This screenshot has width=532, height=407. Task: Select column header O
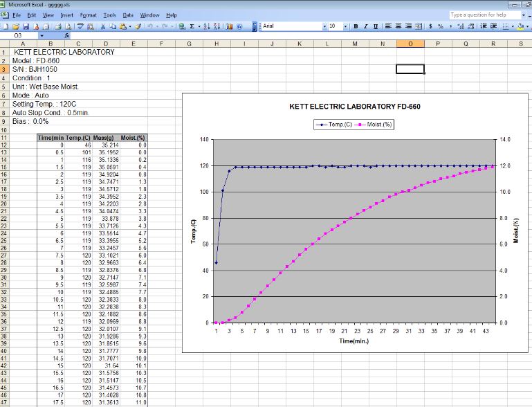pos(410,44)
